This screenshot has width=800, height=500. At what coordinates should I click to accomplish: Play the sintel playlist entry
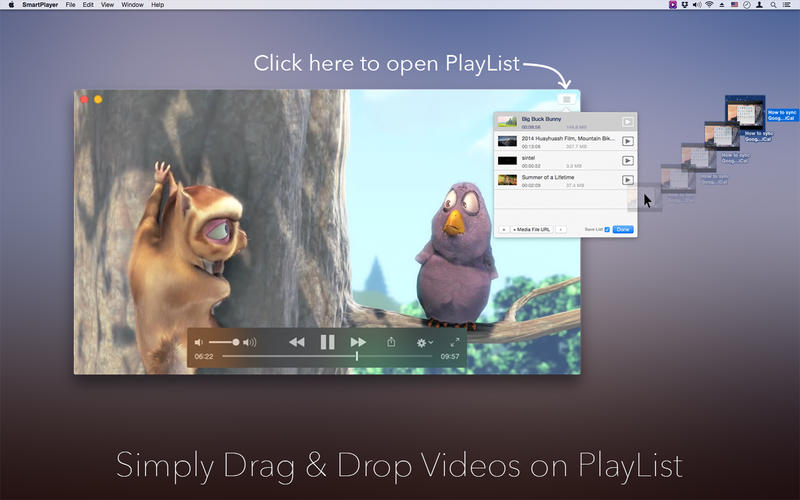click(628, 161)
